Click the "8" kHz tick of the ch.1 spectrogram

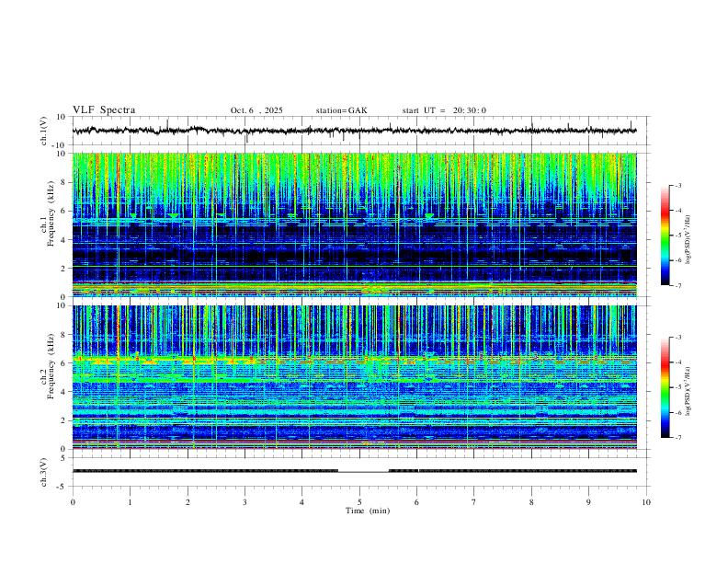coord(63,182)
